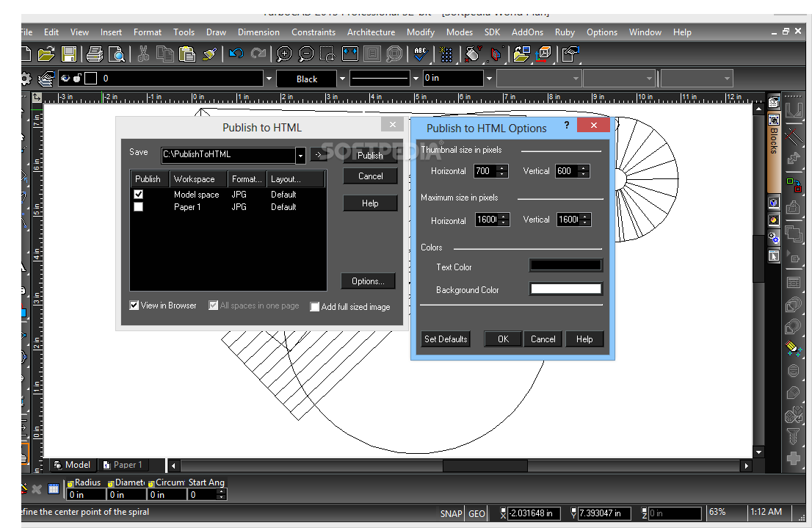Click the Copy icon in toolbar
The width and height of the screenshot is (812, 528).
165,54
